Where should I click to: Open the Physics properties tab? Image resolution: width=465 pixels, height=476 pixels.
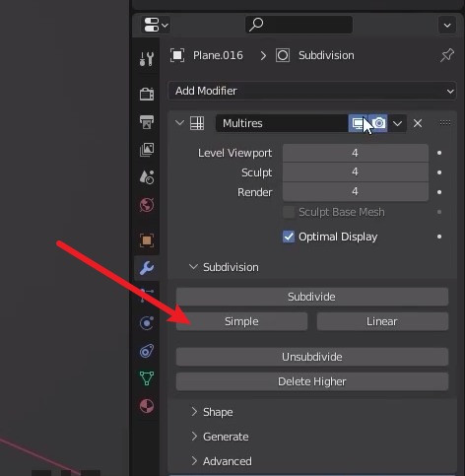[147, 323]
